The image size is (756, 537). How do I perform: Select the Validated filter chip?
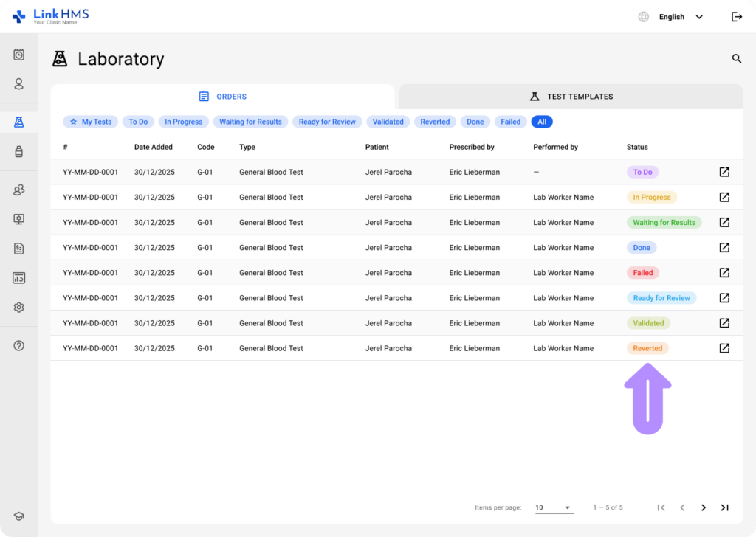(388, 122)
